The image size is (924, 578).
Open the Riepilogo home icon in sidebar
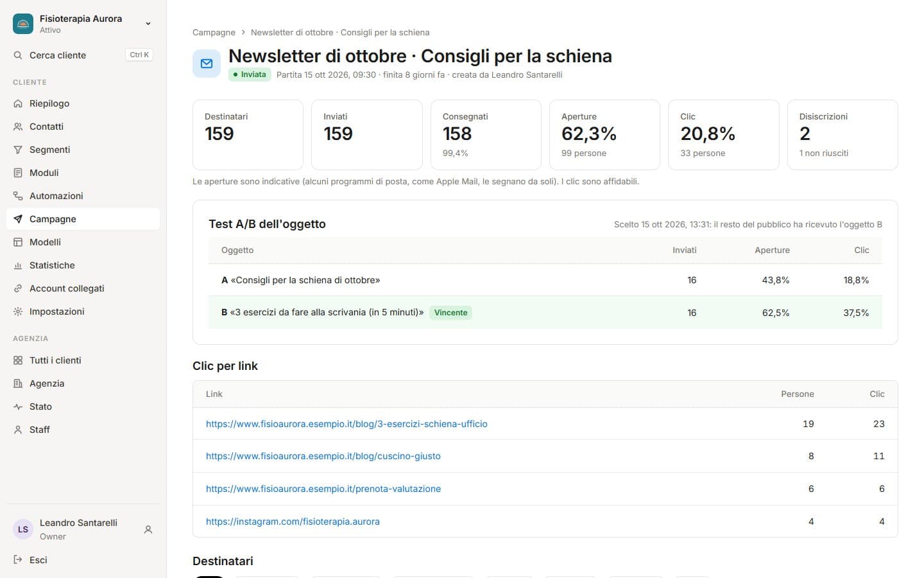(18, 103)
